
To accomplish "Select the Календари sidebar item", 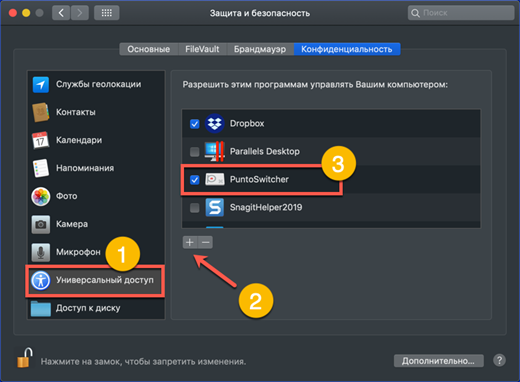I will pos(96,140).
